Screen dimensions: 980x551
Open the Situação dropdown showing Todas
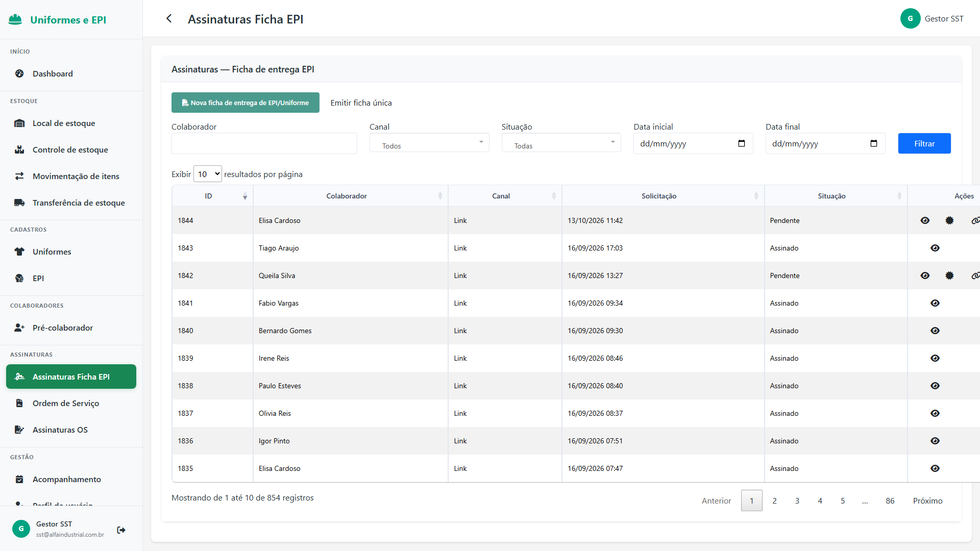click(561, 143)
